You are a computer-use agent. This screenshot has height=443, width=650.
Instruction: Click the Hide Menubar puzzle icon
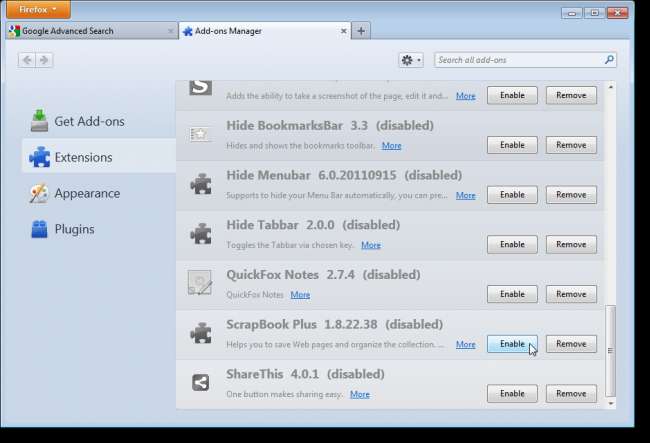click(x=201, y=184)
